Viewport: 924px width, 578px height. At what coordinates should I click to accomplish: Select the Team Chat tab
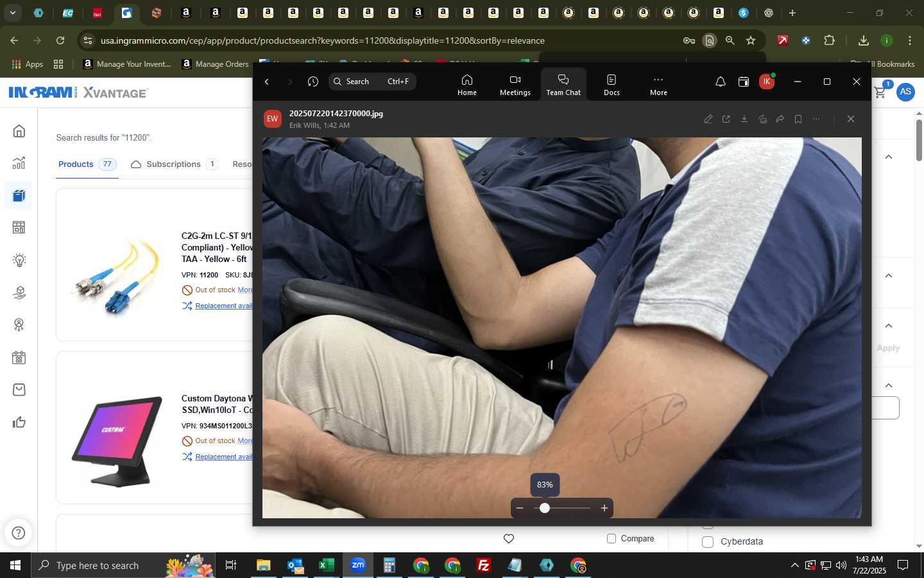click(x=563, y=84)
